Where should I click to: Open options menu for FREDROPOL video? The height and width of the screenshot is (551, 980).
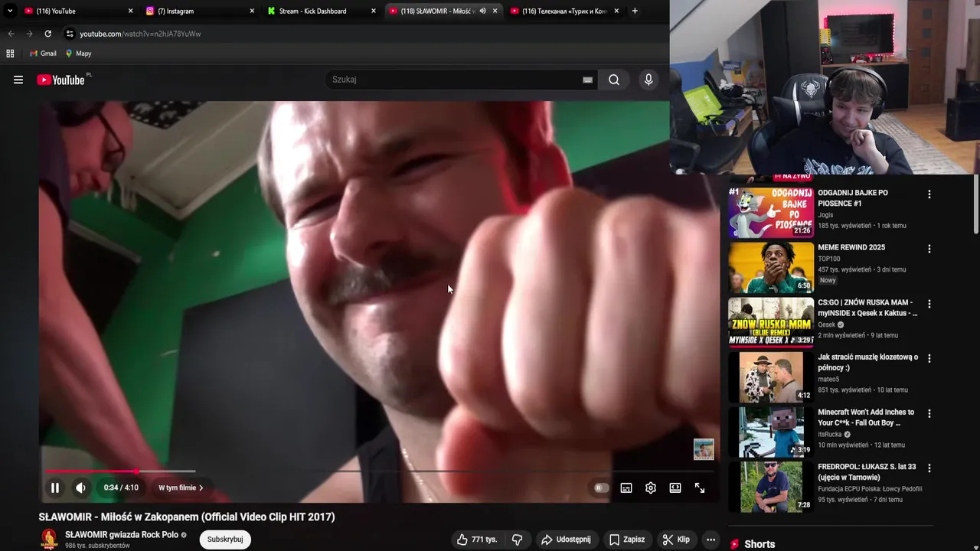[929, 468]
